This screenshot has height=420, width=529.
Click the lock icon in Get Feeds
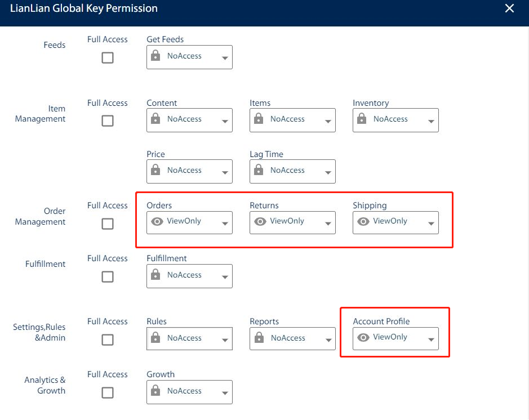coord(156,56)
